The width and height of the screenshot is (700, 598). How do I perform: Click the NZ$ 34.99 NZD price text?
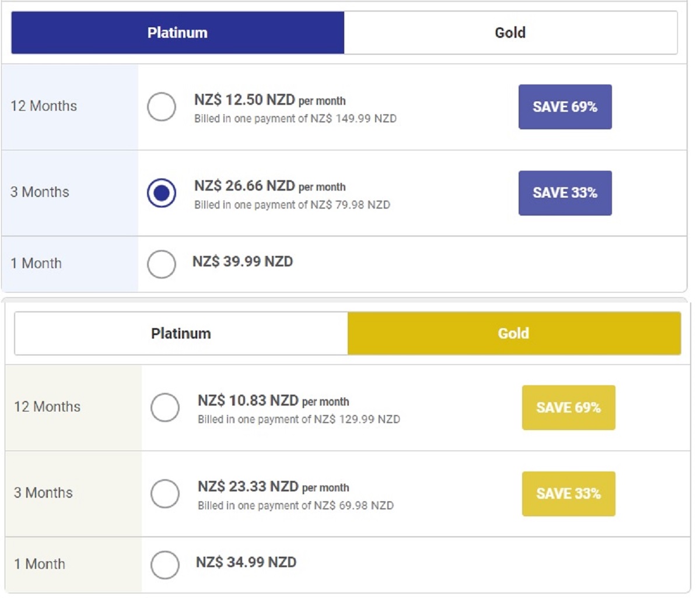coord(246,562)
